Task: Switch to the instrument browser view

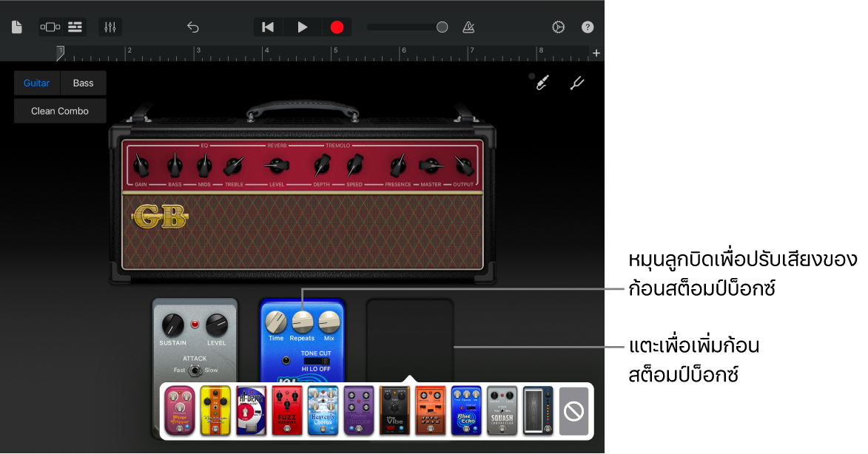Action: click(50, 27)
